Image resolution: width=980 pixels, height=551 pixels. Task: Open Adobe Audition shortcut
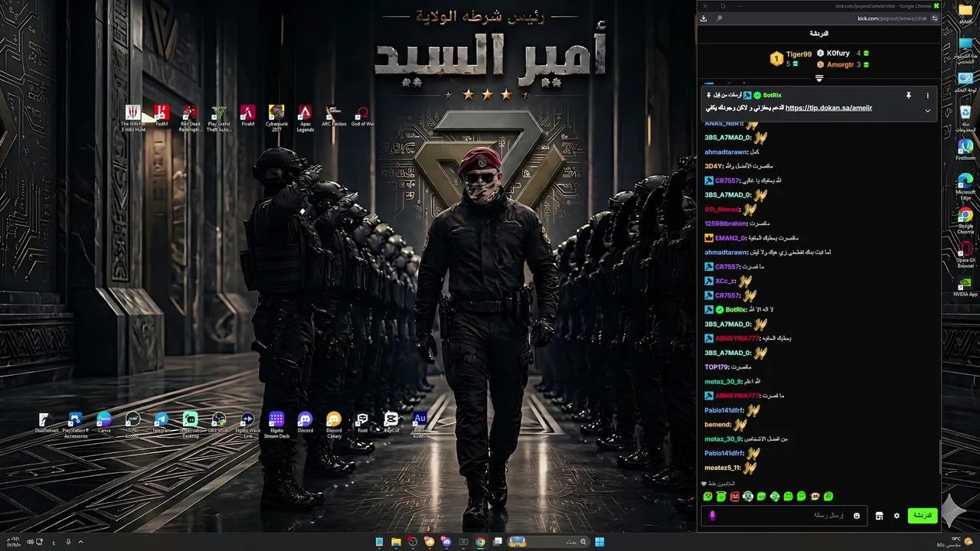coord(420,425)
